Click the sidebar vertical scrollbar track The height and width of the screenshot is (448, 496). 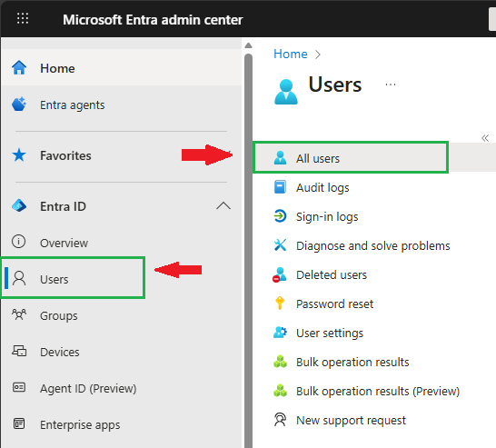248,250
